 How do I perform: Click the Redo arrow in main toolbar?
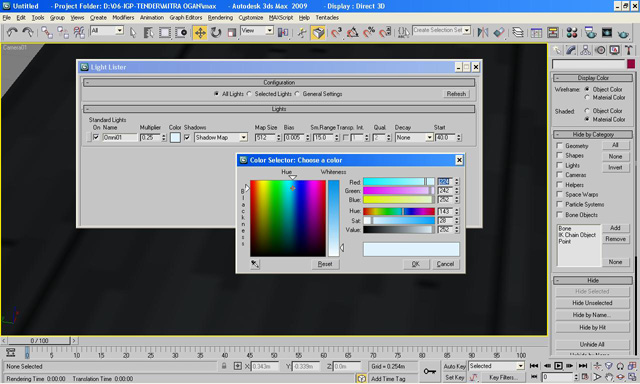28,32
